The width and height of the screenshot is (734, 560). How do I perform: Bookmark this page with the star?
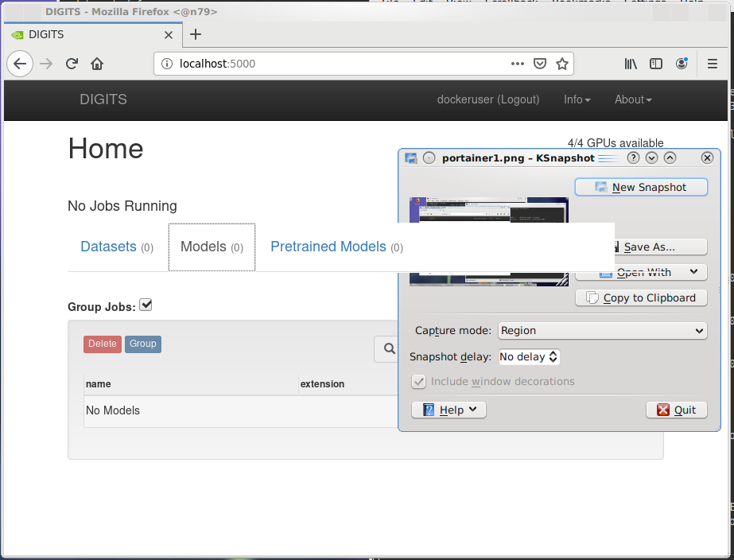pyautogui.click(x=562, y=64)
